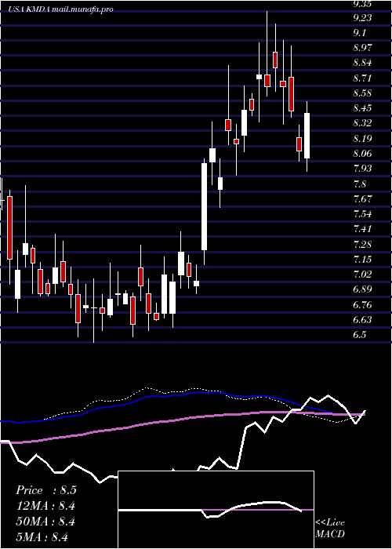
Task: Click the <<Live MACD label
Action: [330, 529]
